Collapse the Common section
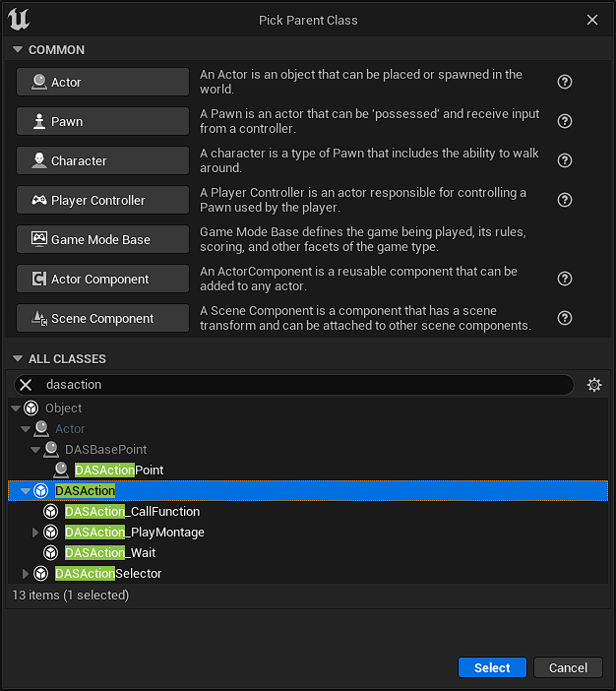The width and height of the screenshot is (616, 691). point(17,50)
